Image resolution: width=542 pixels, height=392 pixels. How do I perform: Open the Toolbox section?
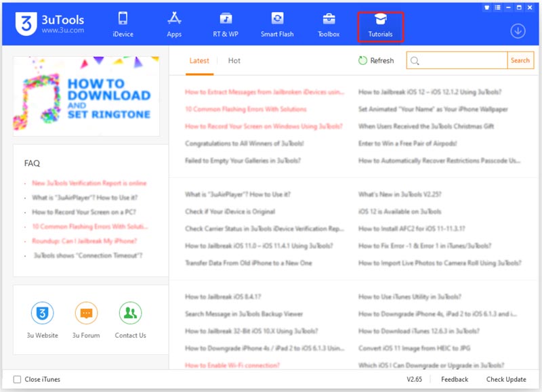click(x=329, y=24)
